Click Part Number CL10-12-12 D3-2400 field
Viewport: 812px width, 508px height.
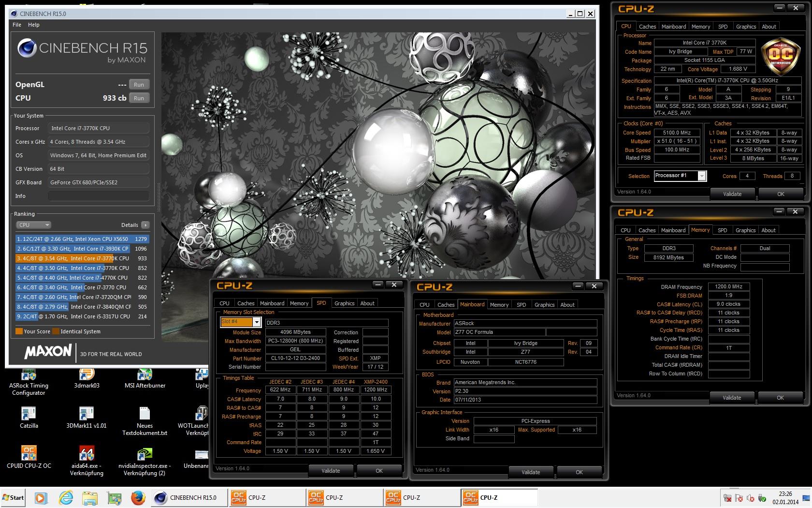click(x=295, y=359)
